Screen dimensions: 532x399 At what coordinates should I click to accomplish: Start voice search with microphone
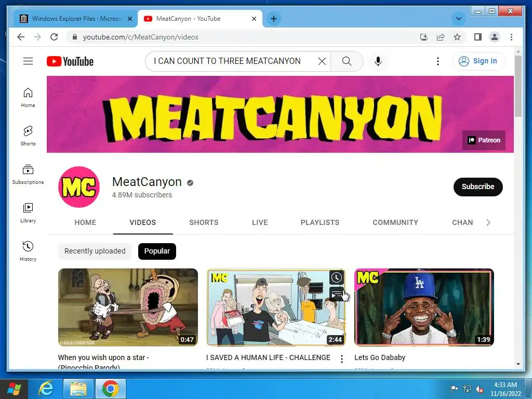[x=378, y=61]
